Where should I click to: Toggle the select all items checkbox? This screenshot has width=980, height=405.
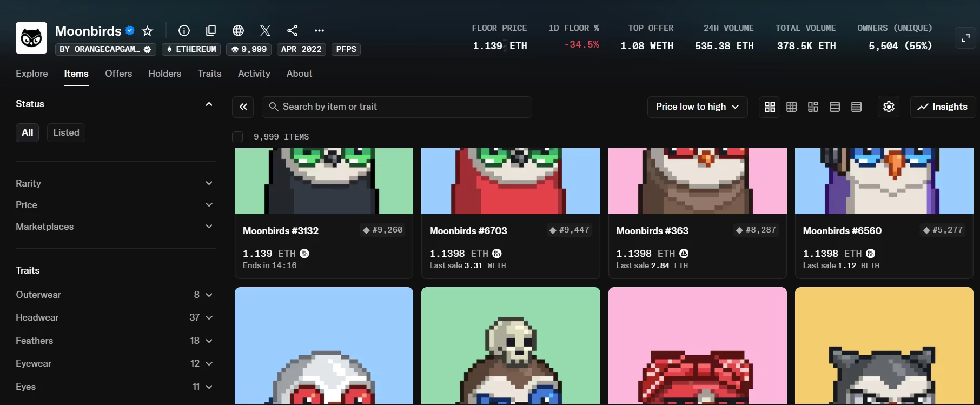pyautogui.click(x=237, y=137)
